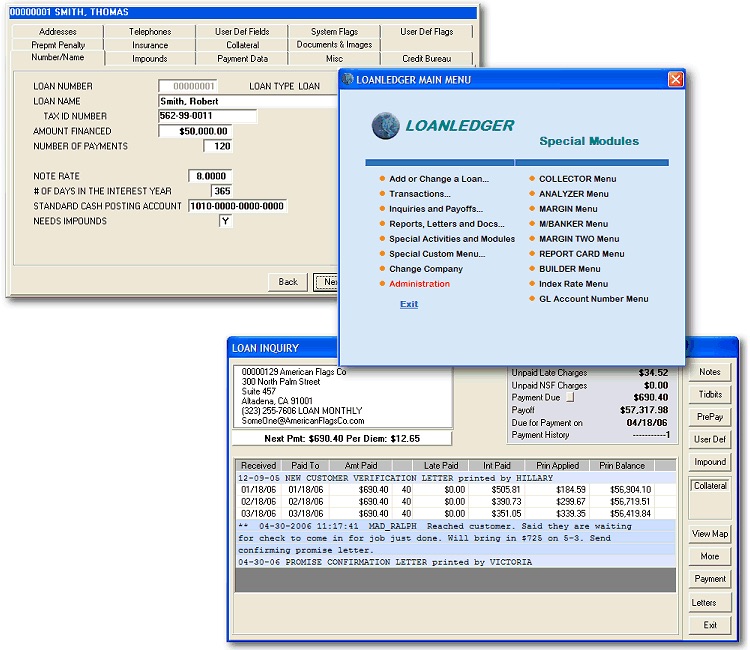Click the Notes button in Loan Inquiry
Screen dimensions: 750x650
point(710,372)
